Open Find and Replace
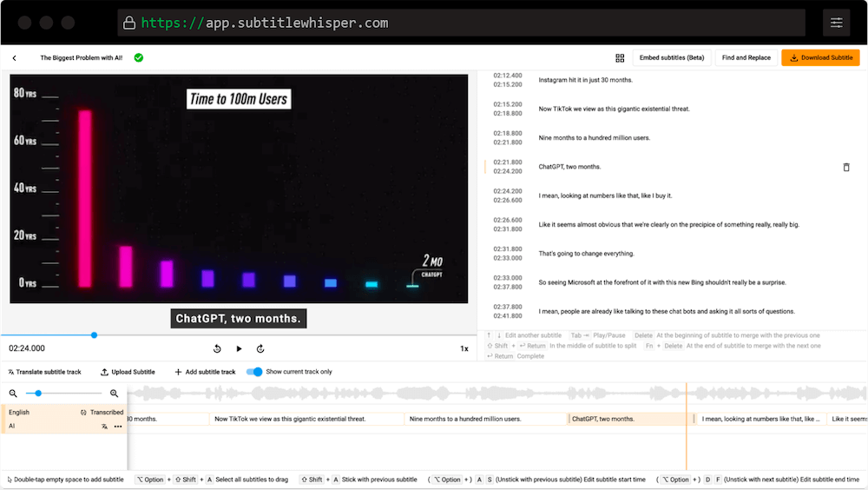Viewport: 868px width, 490px height. click(x=746, y=57)
